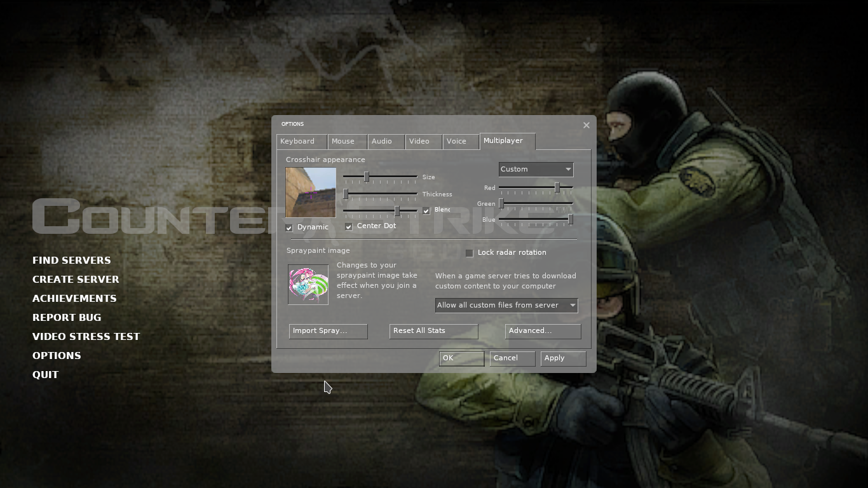Toggle the Dynamic crosshair checkbox

tap(289, 227)
